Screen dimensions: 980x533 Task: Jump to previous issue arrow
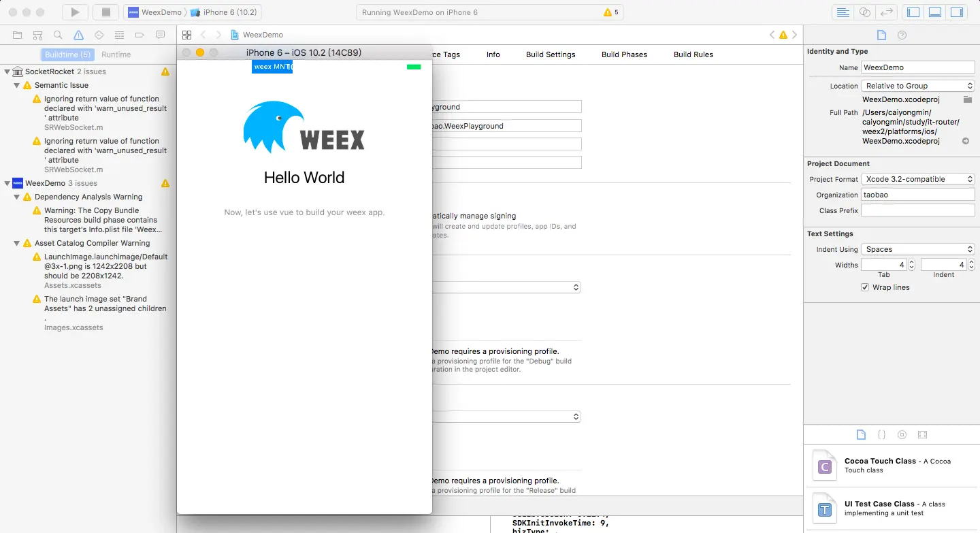[772, 35]
